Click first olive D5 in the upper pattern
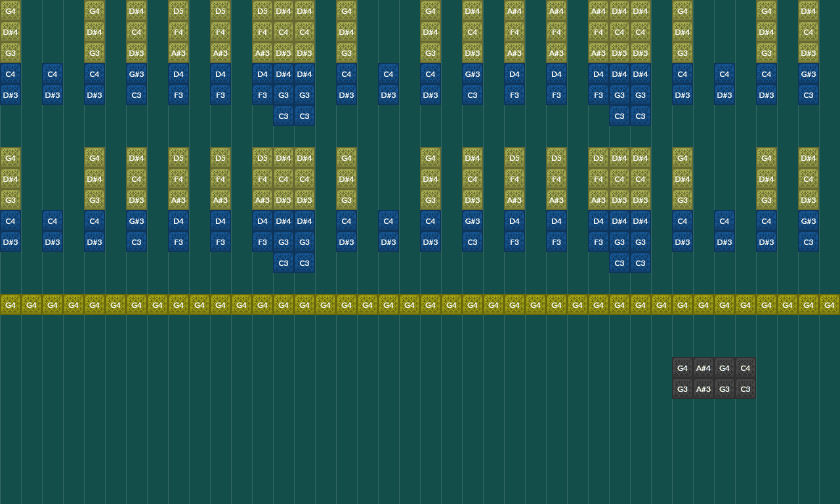The width and height of the screenshot is (840, 504). 178,11
